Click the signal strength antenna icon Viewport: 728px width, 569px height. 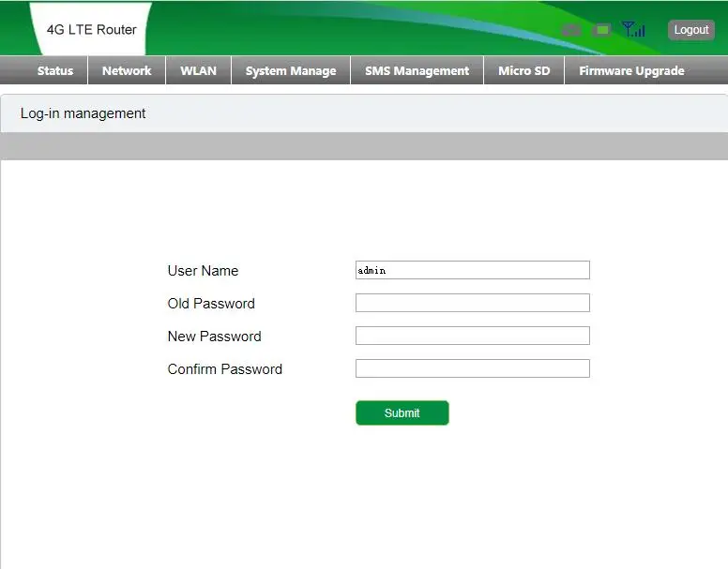tap(633, 30)
